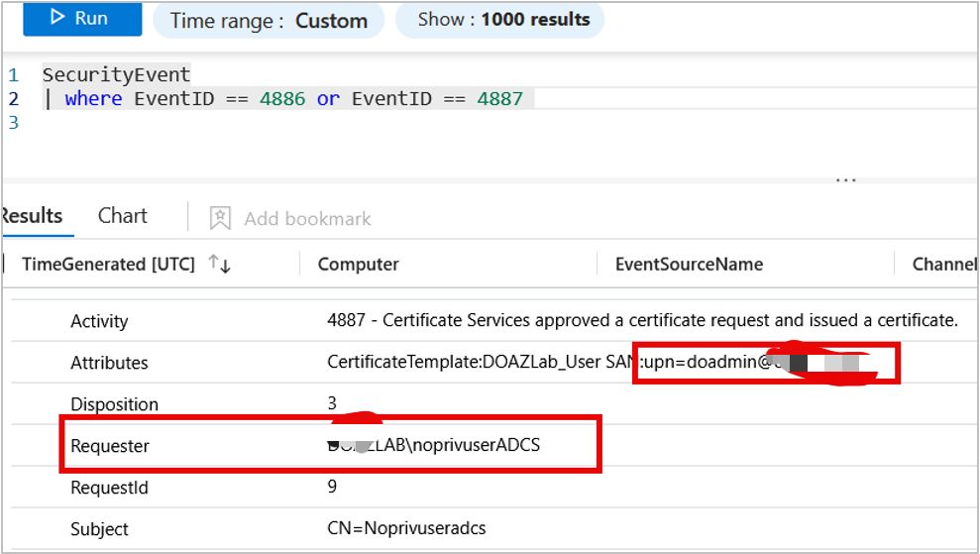
Task: Click the Attributes CertificateTemplate value
Action: point(464,363)
